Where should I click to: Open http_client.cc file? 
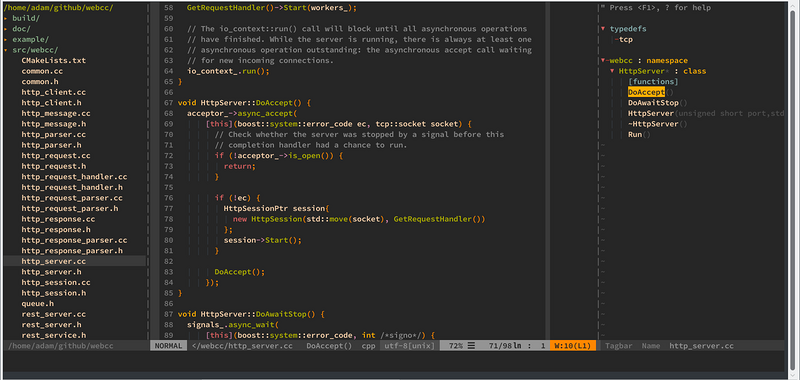click(54, 92)
